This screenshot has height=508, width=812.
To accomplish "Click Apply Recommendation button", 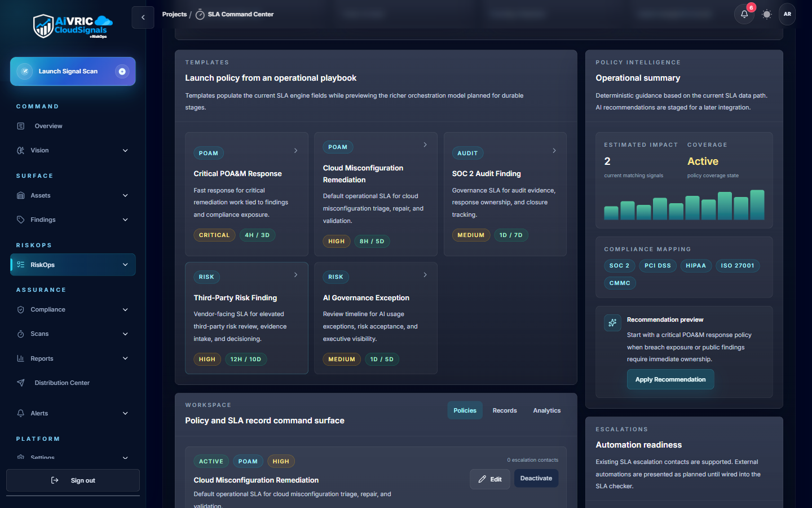I will [x=670, y=379].
